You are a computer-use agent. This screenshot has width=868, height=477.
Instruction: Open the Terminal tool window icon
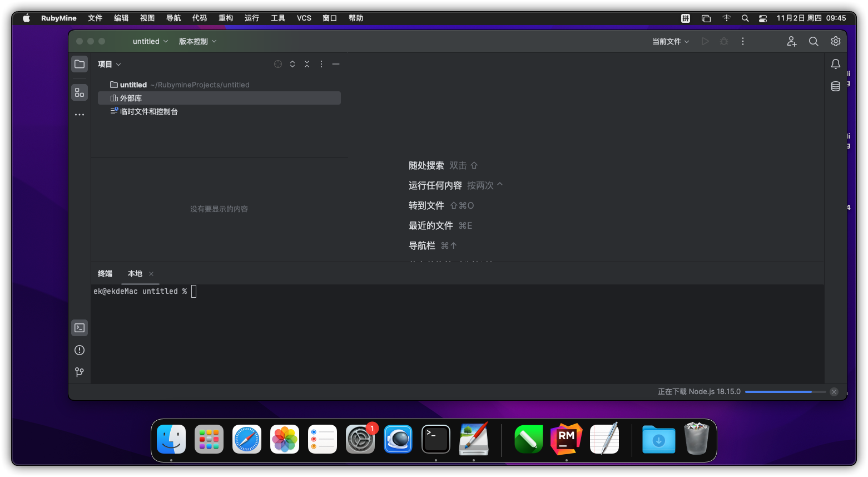coord(80,328)
